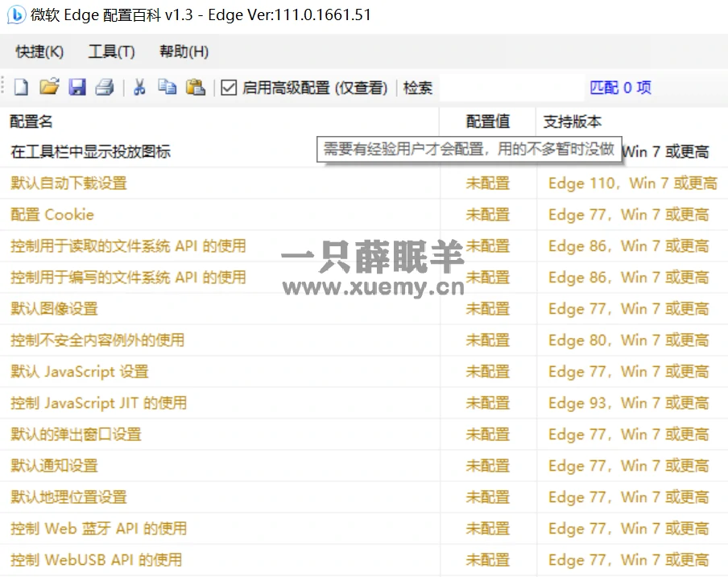Open the 帮助(H) menu

point(184,52)
